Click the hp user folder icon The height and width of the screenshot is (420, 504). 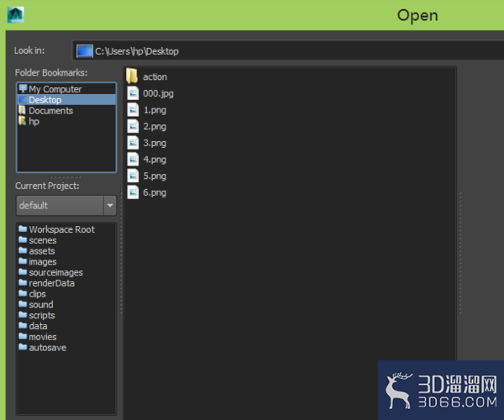pos(23,121)
